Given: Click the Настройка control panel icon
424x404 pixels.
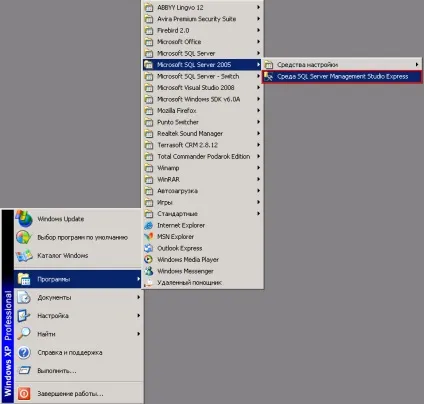Looking at the screenshot, I should click(x=24, y=315).
